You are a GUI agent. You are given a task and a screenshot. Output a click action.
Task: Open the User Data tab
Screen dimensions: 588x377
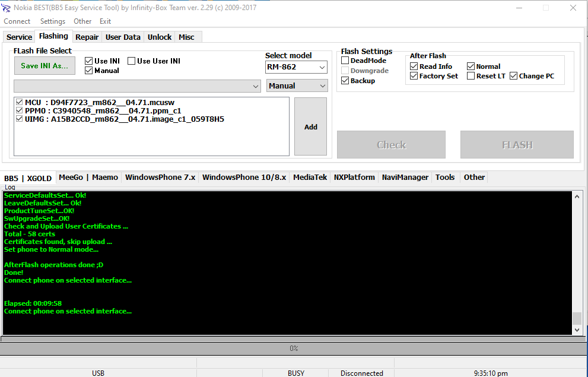pyautogui.click(x=123, y=37)
